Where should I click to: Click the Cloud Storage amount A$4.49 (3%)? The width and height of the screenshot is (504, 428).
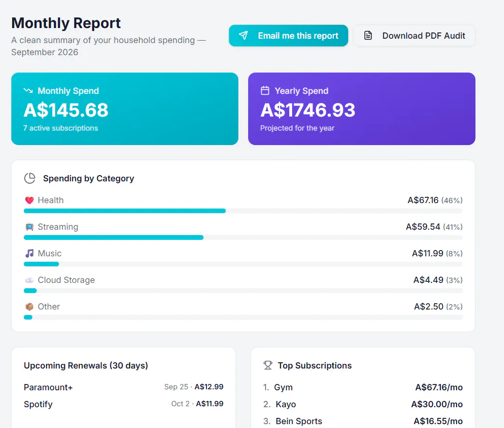click(438, 280)
